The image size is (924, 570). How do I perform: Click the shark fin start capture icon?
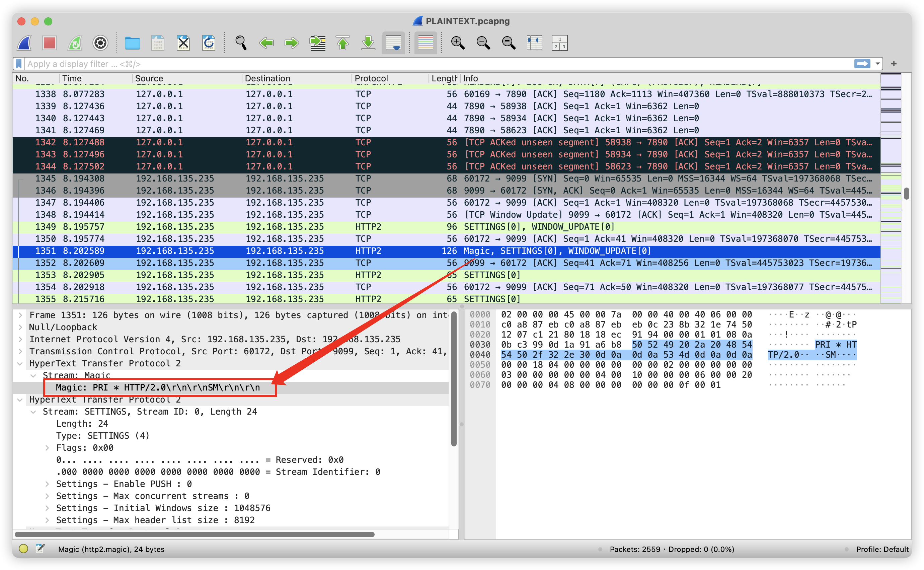pos(25,43)
